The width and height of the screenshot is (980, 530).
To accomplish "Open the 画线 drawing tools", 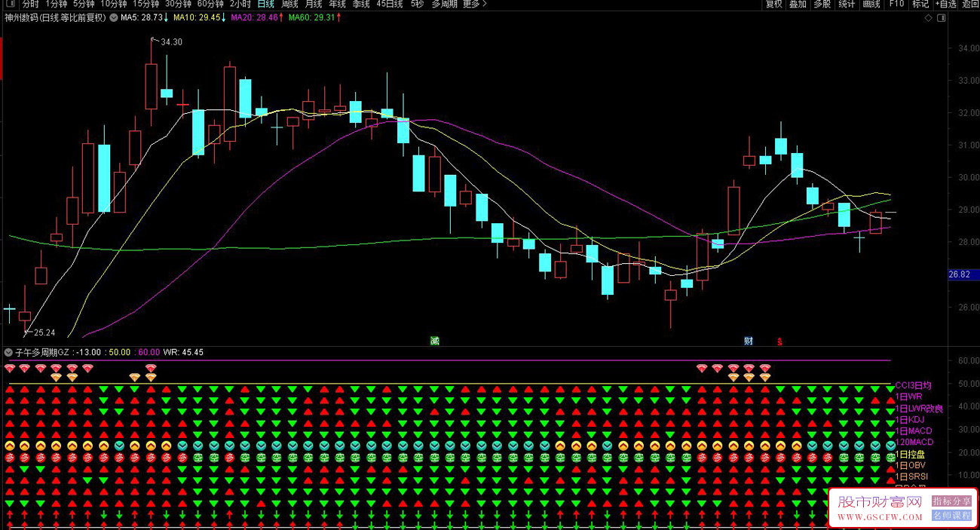I will click(x=871, y=4).
